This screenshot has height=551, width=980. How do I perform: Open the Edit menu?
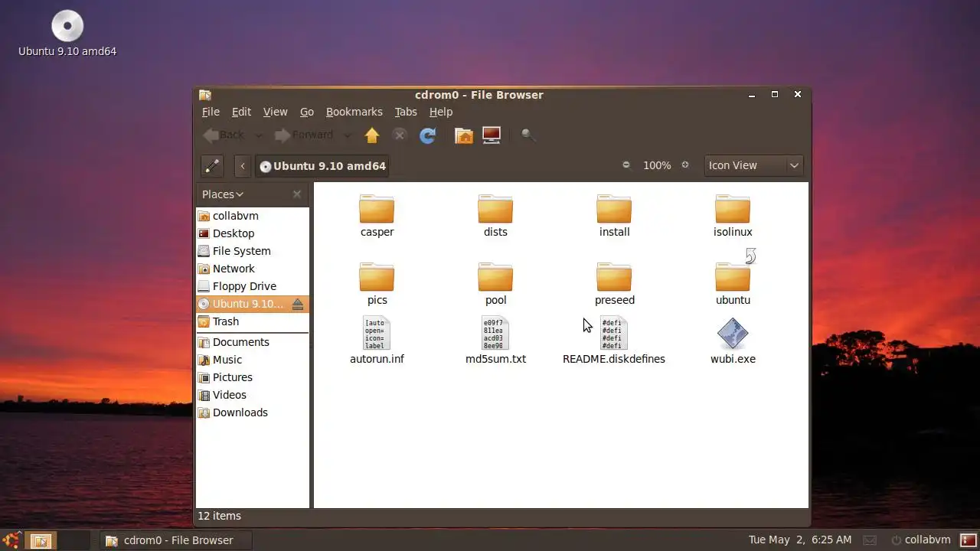(x=241, y=112)
